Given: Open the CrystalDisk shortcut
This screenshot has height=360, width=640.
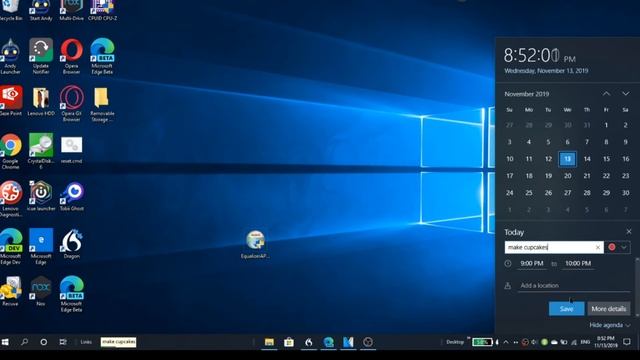Looking at the screenshot, I should pyautogui.click(x=41, y=151).
